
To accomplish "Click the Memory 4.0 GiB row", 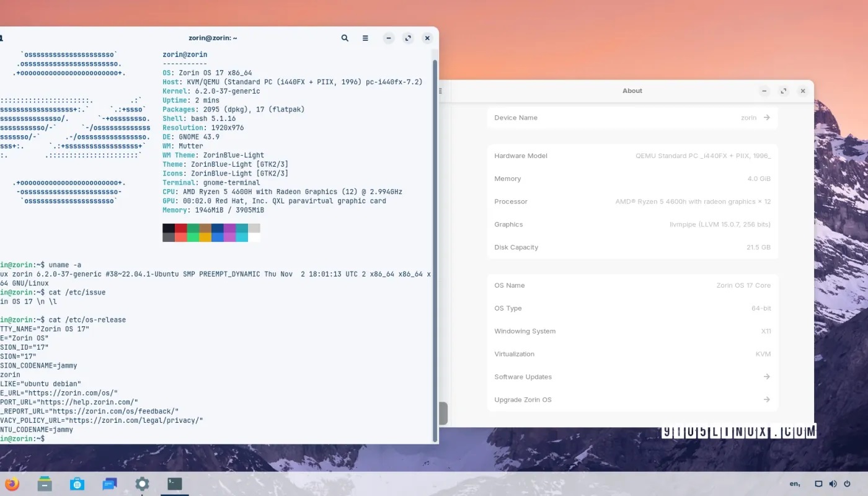I will click(x=632, y=179).
